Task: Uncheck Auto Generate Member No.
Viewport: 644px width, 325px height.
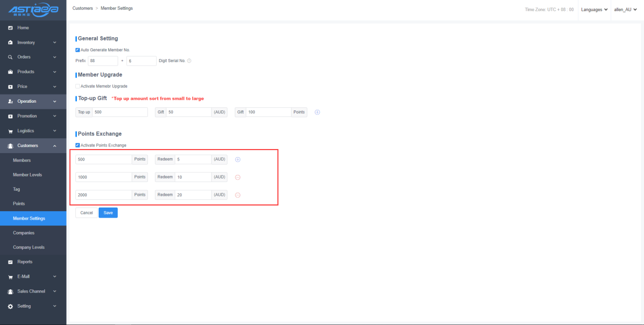Action: (78, 50)
